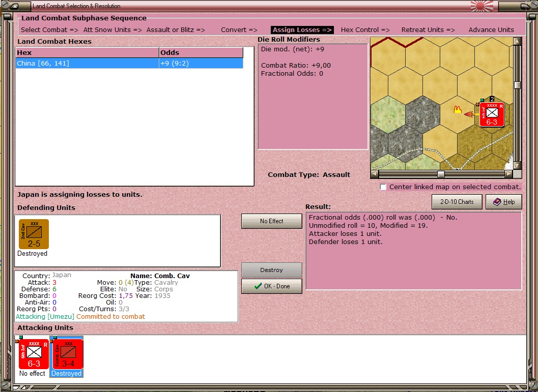Click the Reorg Cost 1,75 value

click(126, 296)
